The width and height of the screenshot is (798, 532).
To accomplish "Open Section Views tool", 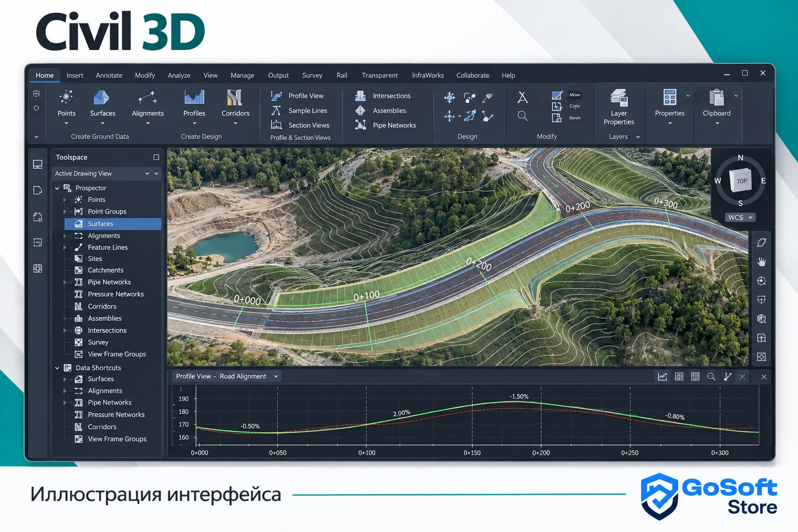I will click(300, 125).
